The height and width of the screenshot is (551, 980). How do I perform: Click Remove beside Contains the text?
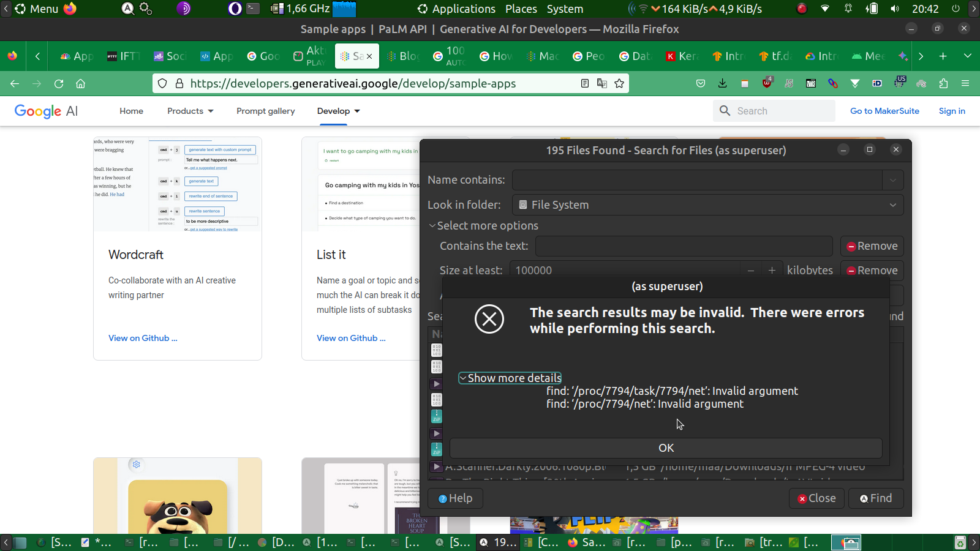(872, 246)
